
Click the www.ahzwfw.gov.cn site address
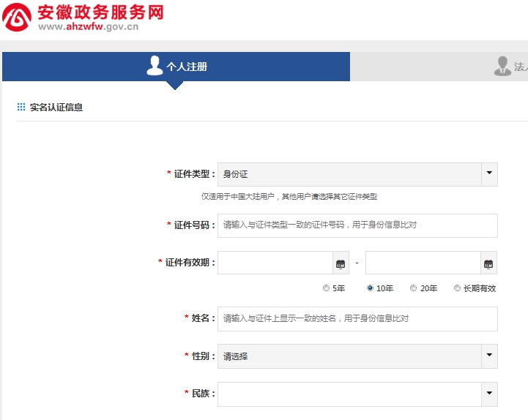pos(88,27)
